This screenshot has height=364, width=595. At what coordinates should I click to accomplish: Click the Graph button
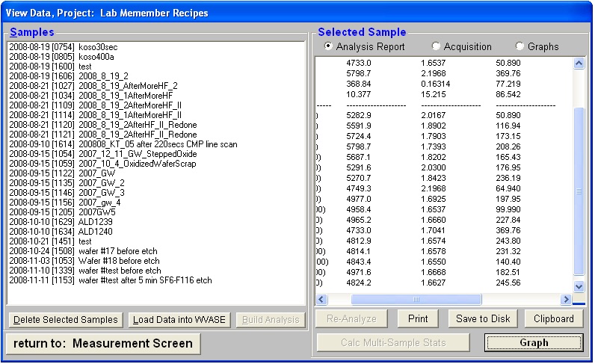(534, 343)
